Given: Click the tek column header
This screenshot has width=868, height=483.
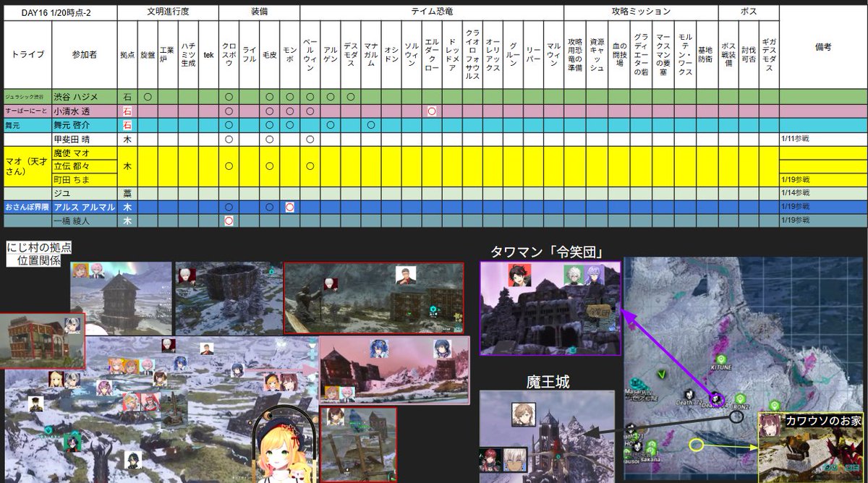Looking at the screenshot, I should [208, 54].
